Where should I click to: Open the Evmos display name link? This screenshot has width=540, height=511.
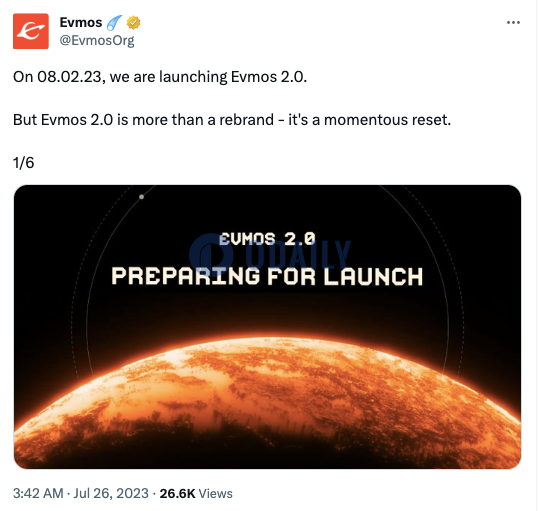tap(81, 23)
